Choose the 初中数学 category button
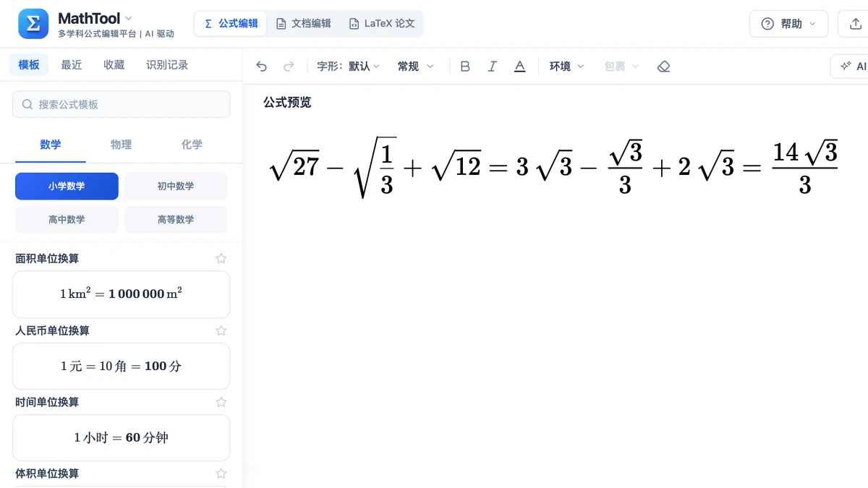 click(176, 187)
